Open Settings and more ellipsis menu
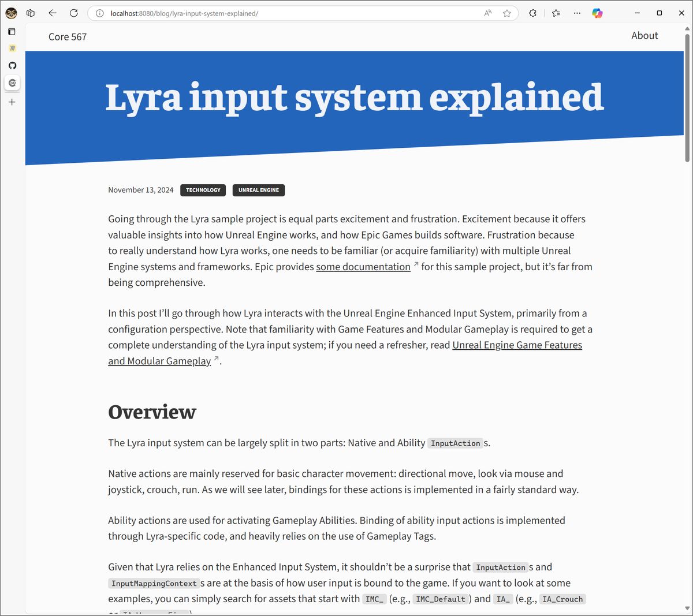Viewport: 693px width, 616px height. coord(577,13)
